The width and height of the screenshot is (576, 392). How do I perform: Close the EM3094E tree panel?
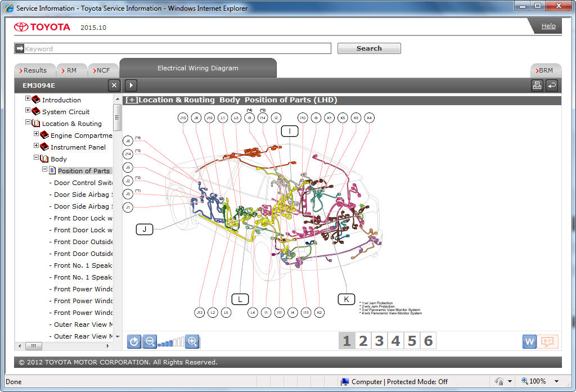point(114,85)
